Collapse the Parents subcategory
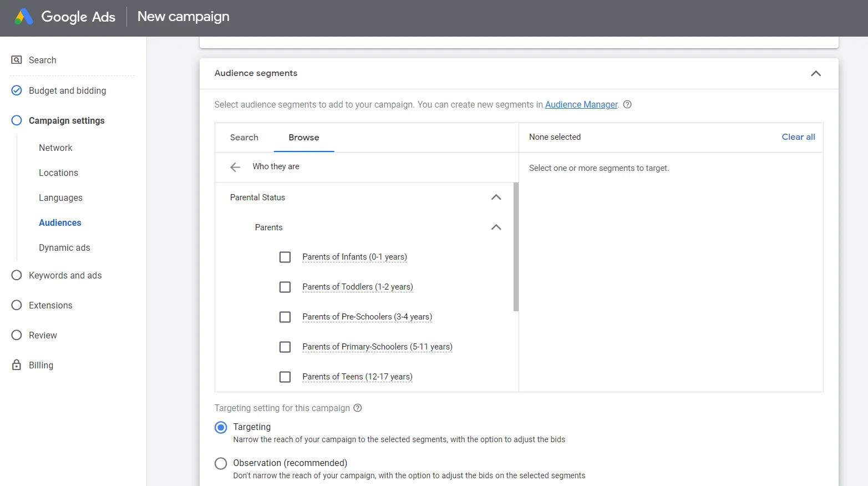The width and height of the screenshot is (868, 486). [x=496, y=227]
